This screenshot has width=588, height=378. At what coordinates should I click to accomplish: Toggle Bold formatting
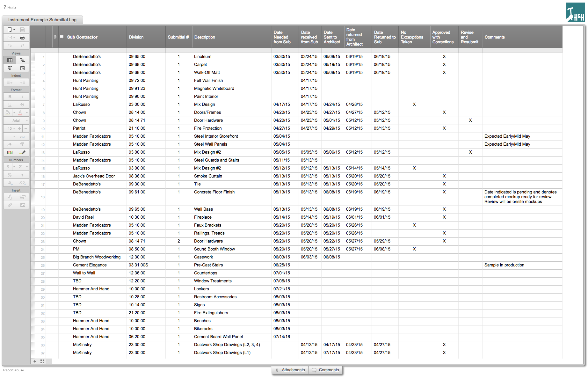tap(10, 97)
